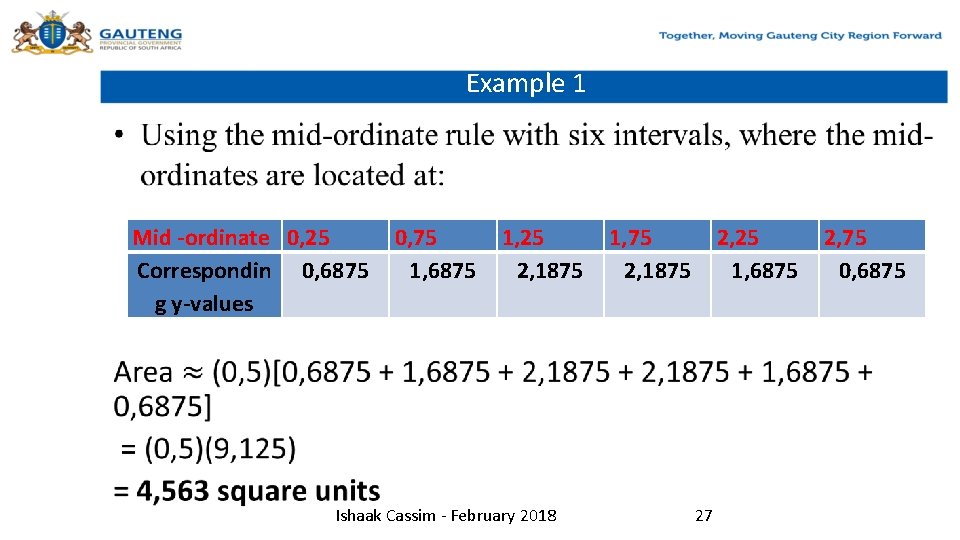The width and height of the screenshot is (960, 540).
Task: Click the footer 'Ishaak Cassim - February 2018'
Action: tap(446, 516)
